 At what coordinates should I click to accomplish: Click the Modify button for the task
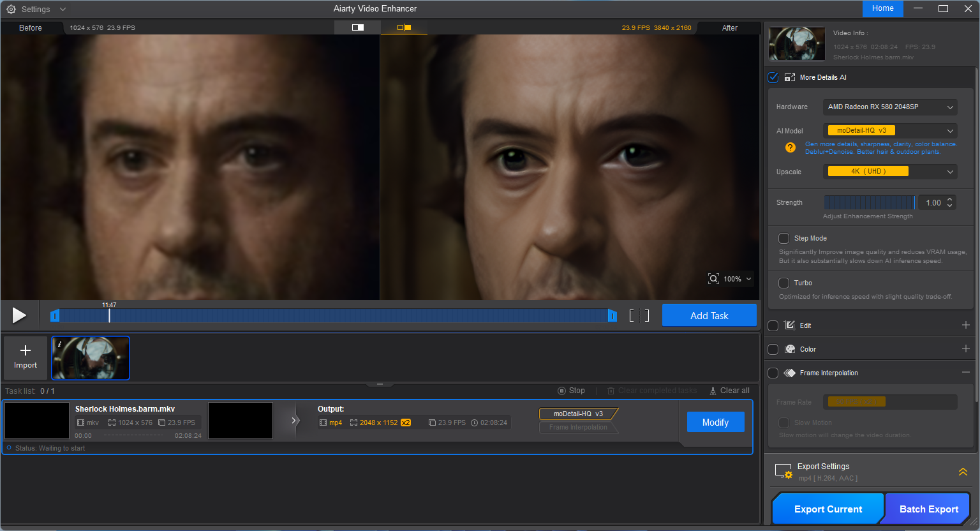715,423
